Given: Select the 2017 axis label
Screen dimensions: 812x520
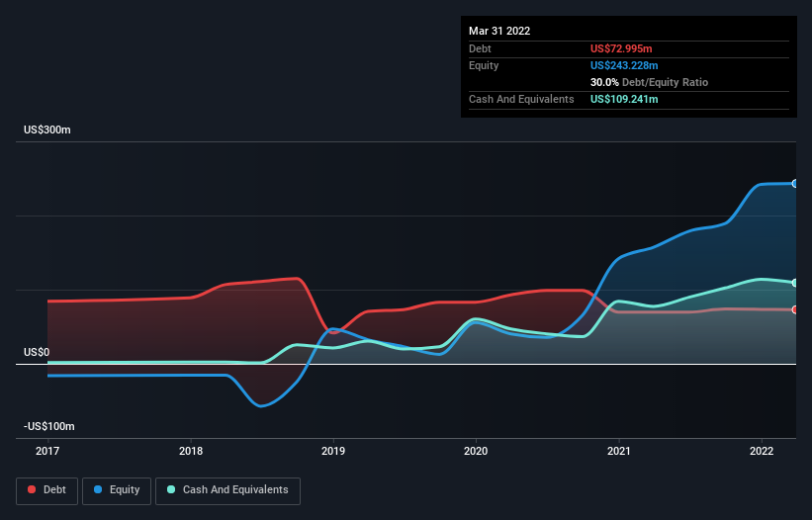Looking at the screenshot, I should click(47, 451).
